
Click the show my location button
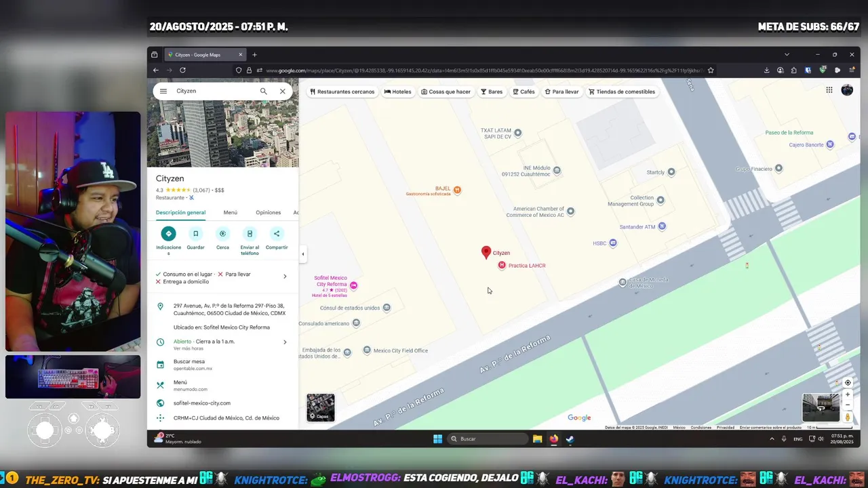tap(848, 383)
